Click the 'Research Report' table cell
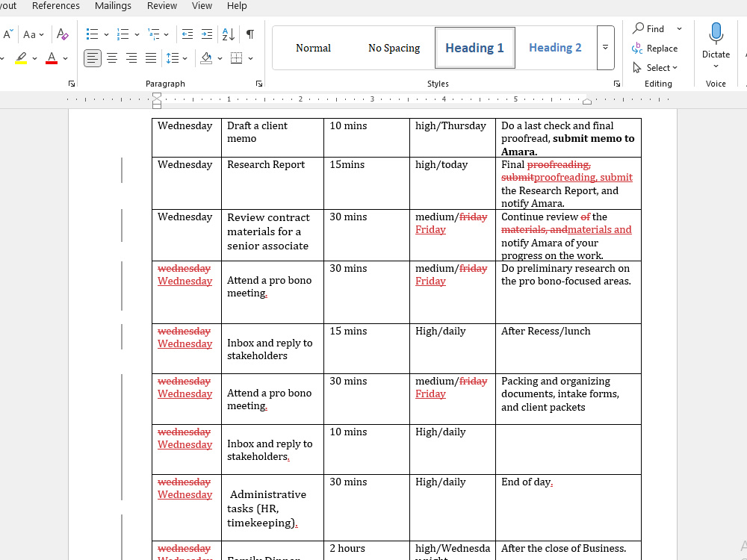The width and height of the screenshot is (747, 560). point(273,184)
